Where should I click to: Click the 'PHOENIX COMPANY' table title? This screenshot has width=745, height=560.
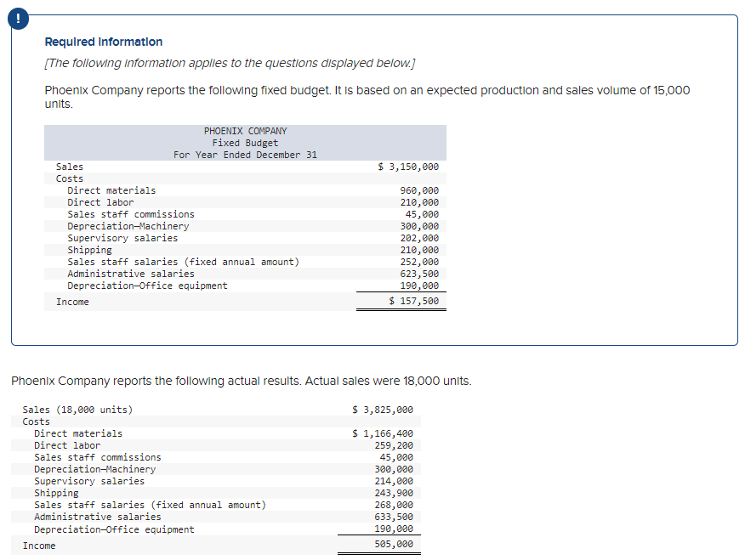245,131
